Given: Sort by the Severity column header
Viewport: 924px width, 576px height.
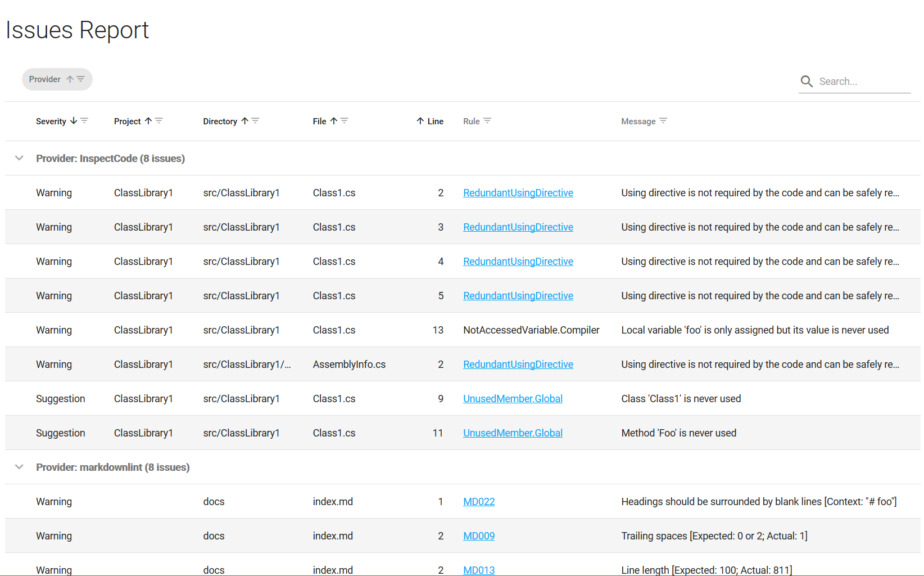Looking at the screenshot, I should [51, 121].
